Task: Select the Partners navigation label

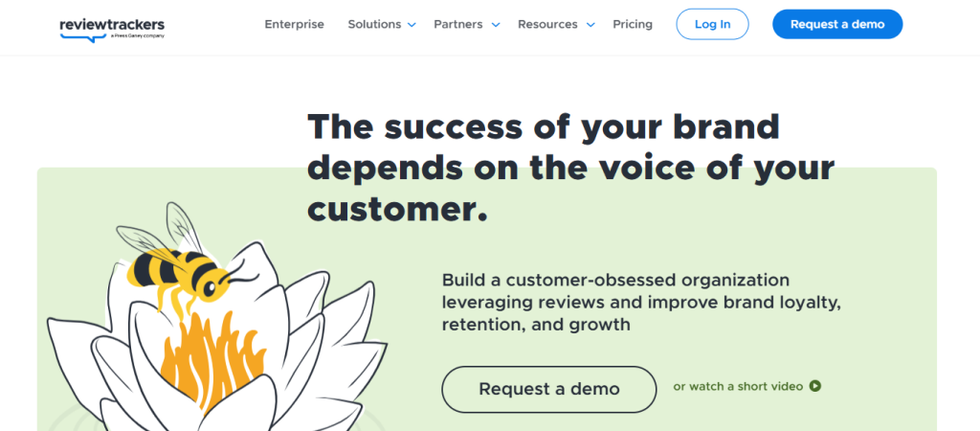Action: [458, 24]
